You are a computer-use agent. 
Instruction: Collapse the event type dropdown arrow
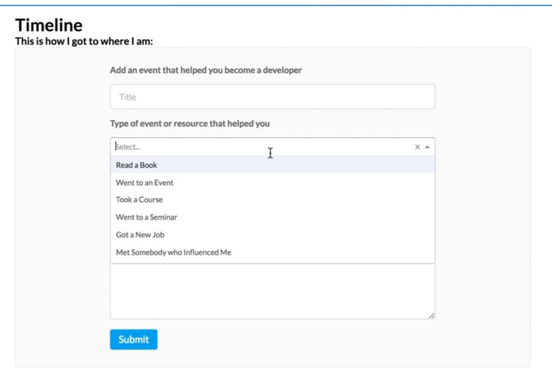tap(427, 147)
